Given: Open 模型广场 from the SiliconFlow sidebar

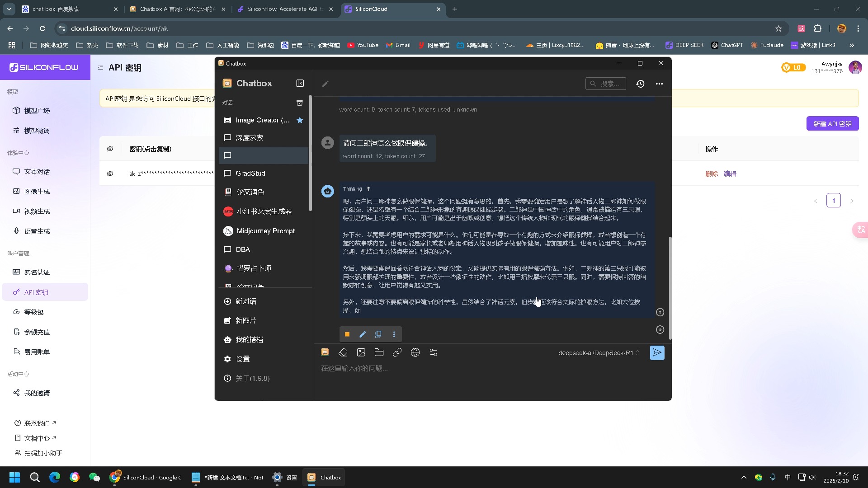Looking at the screenshot, I should tap(38, 111).
